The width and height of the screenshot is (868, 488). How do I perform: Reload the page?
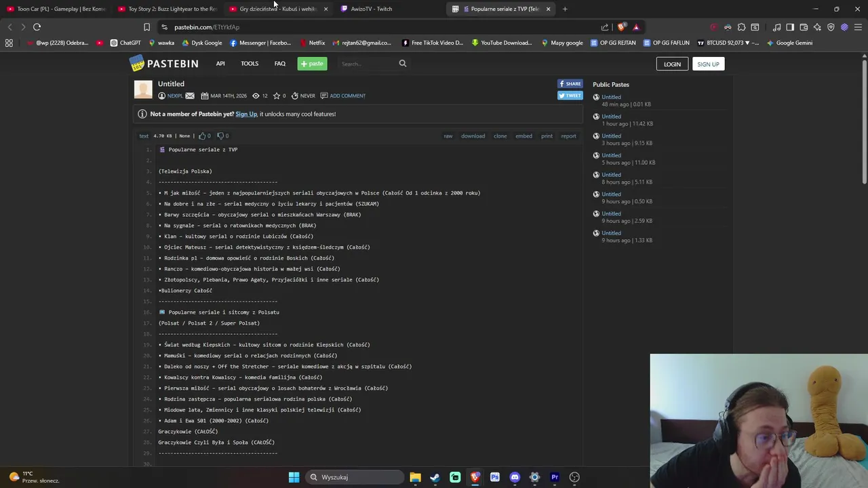37,27
